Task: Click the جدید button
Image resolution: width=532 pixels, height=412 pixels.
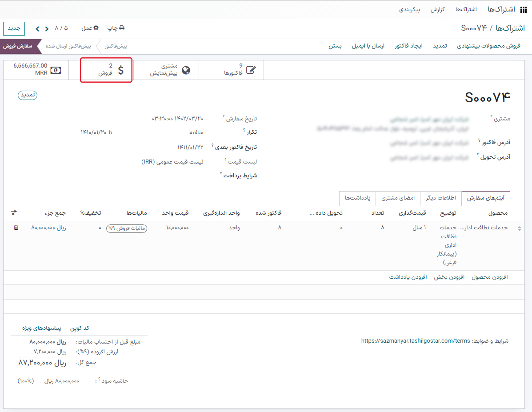Action: coord(14,28)
